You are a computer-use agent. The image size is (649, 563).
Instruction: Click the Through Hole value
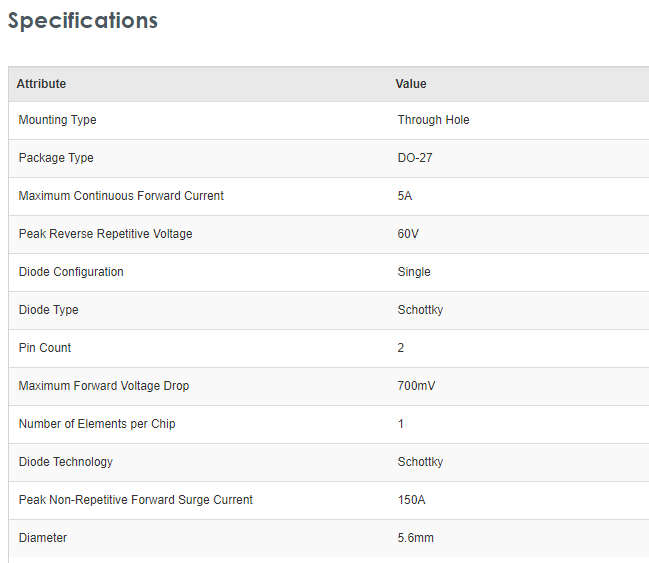pos(433,120)
